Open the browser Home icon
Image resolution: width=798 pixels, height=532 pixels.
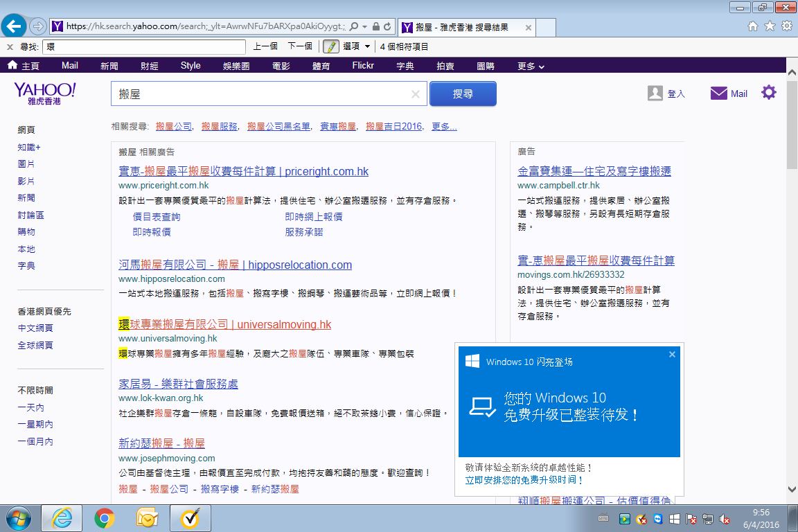click(x=753, y=26)
